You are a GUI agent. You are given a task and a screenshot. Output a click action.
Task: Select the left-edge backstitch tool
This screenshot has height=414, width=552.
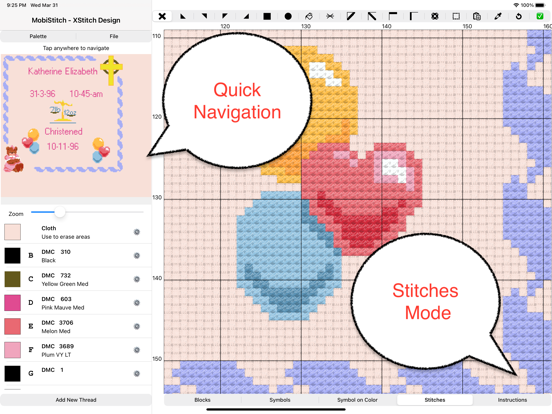coord(414,16)
